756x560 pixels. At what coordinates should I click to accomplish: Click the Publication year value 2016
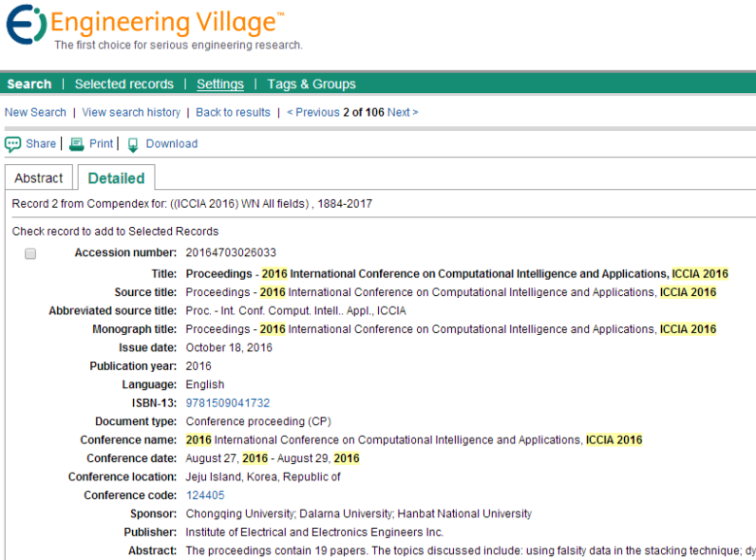[x=198, y=366]
